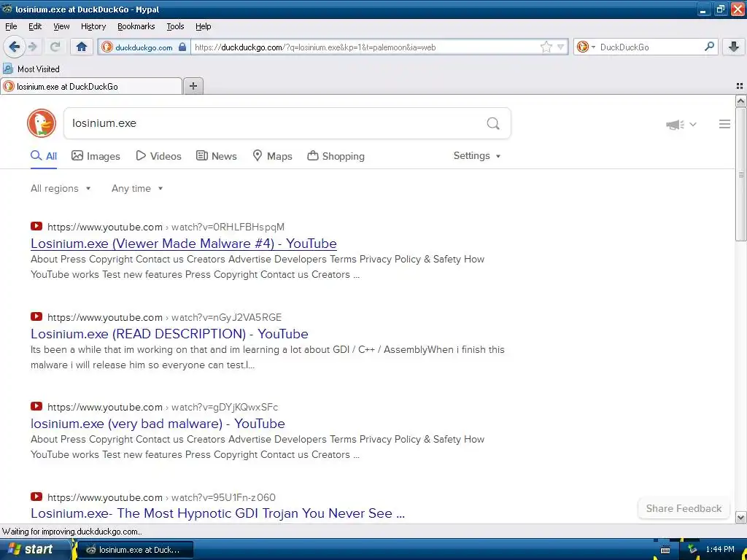
Task: Open the URL history dropdown arrow
Action: [x=561, y=47]
